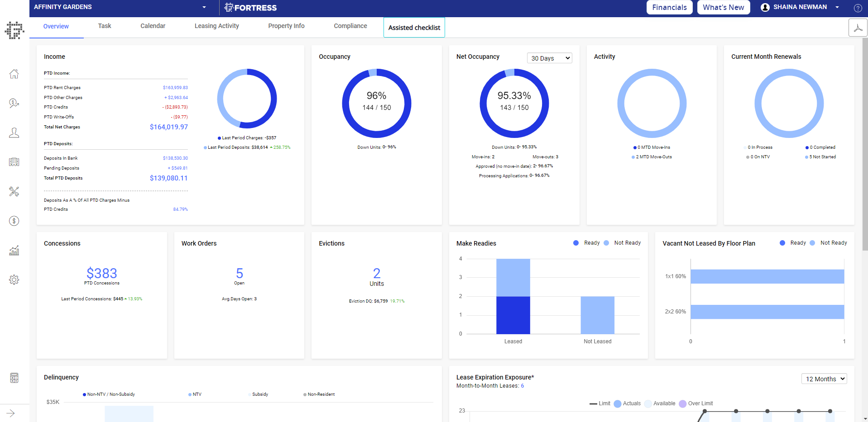
Task: Toggle Not Ready legend in Vacant Not Leased chart
Action: point(829,243)
